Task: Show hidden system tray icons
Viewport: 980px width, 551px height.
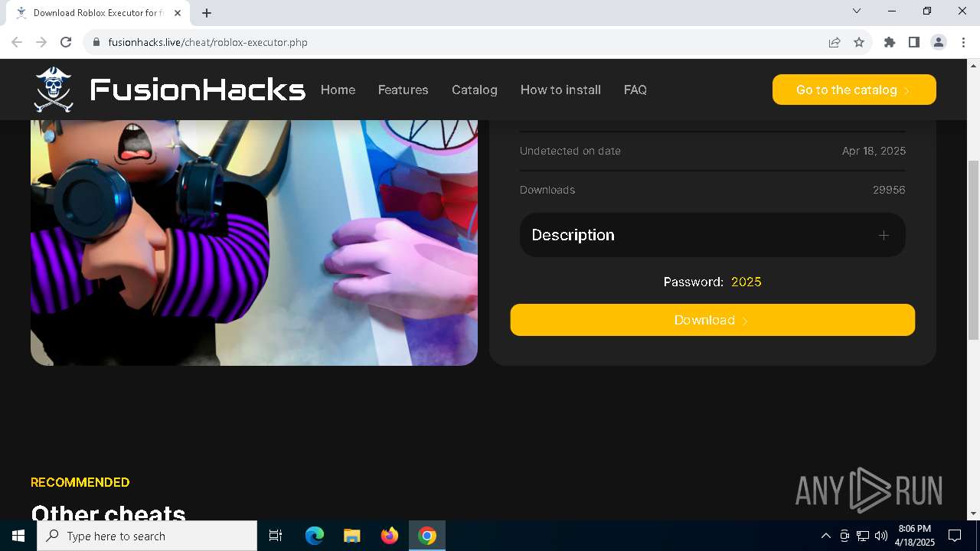Action: 825,536
